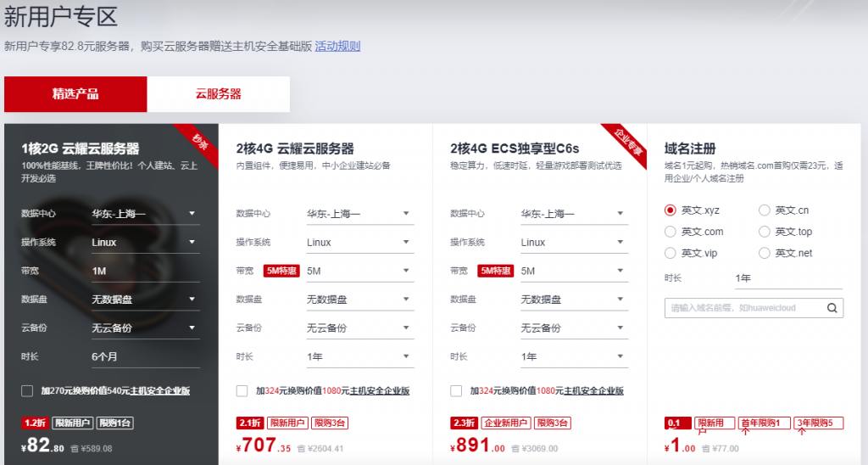Open 带宽 5M dropdown on 2核4G 云耀 card
Image resolution: width=868 pixels, height=465 pixels.
[x=359, y=271]
